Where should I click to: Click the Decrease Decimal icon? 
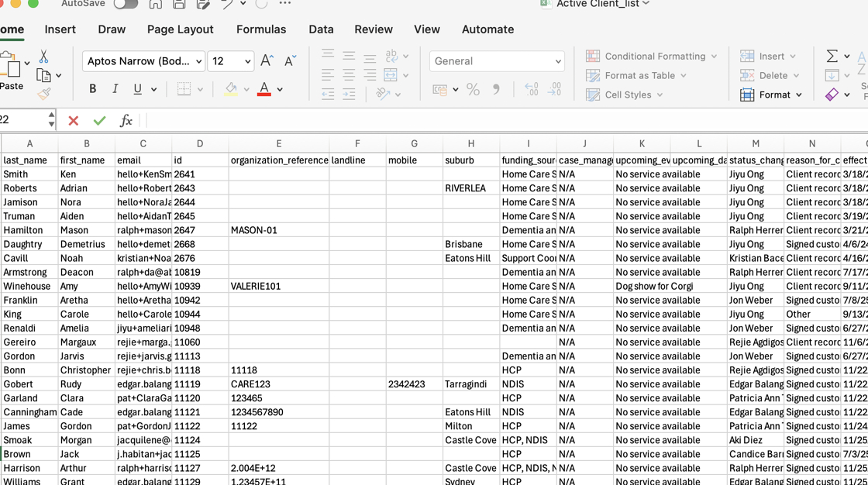pyautogui.click(x=554, y=89)
